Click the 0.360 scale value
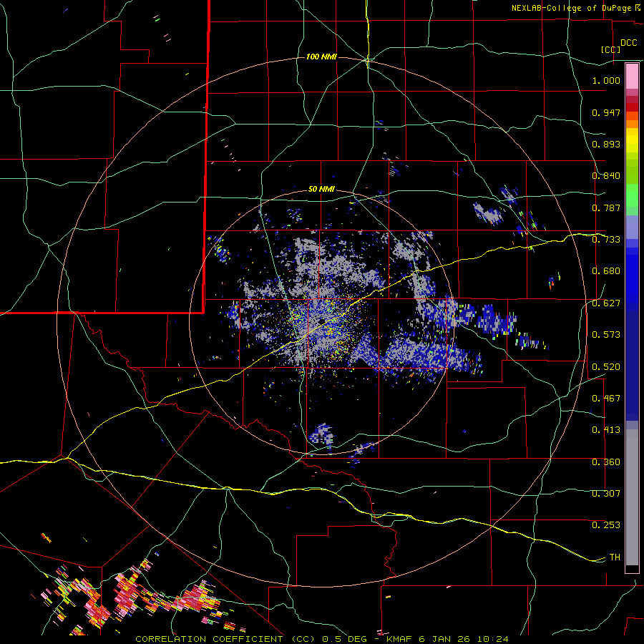 pyautogui.click(x=606, y=462)
